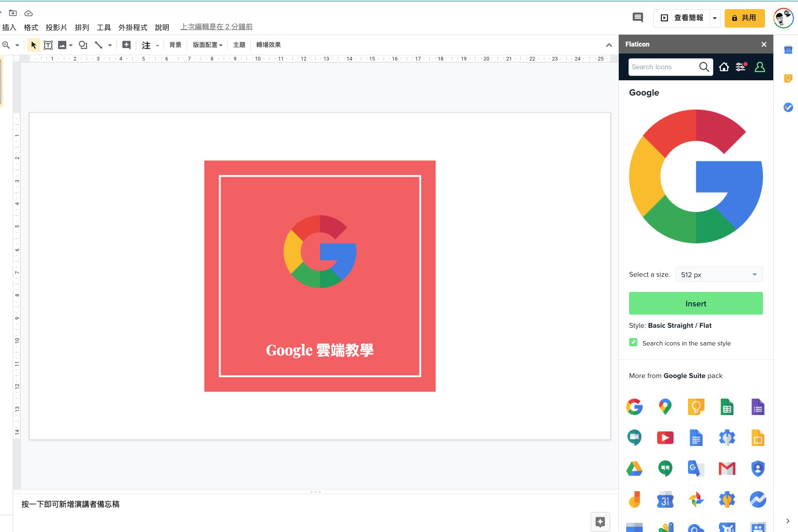
Task: Open the 外掛程式 menu
Action: pyautogui.click(x=132, y=28)
